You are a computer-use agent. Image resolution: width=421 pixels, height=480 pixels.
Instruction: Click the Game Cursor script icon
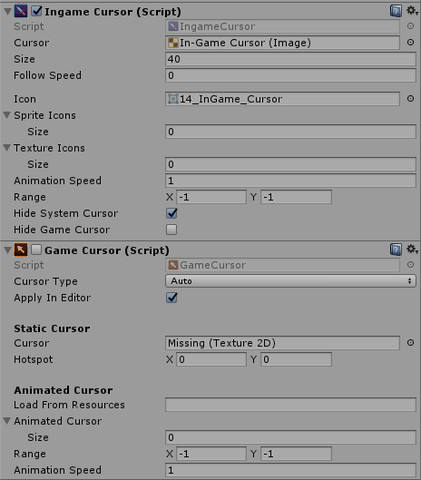pos(21,250)
